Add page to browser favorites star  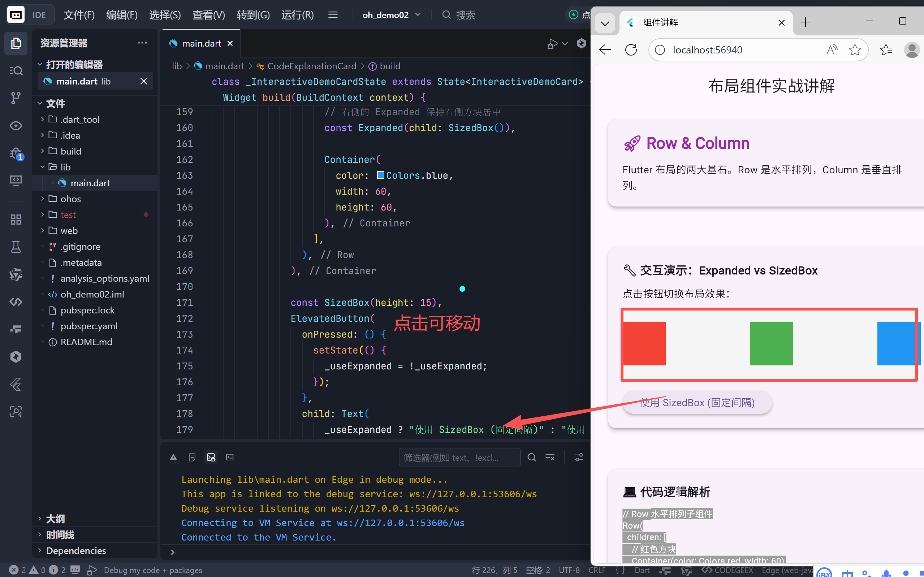tap(855, 50)
